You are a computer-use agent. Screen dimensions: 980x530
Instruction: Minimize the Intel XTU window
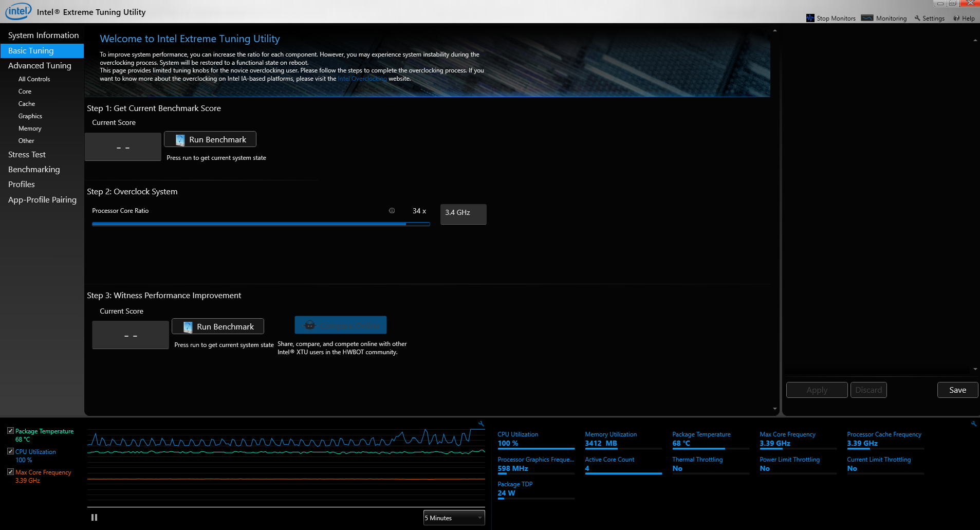tap(940, 3)
